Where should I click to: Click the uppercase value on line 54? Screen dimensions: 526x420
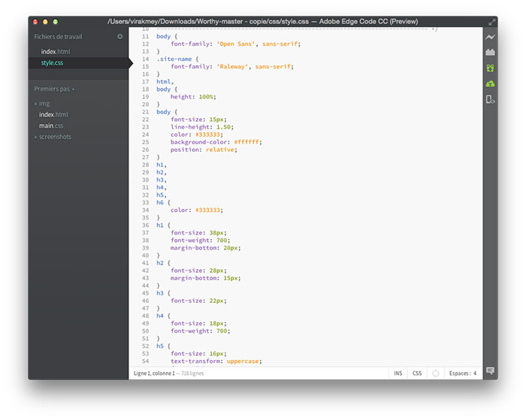coord(243,361)
